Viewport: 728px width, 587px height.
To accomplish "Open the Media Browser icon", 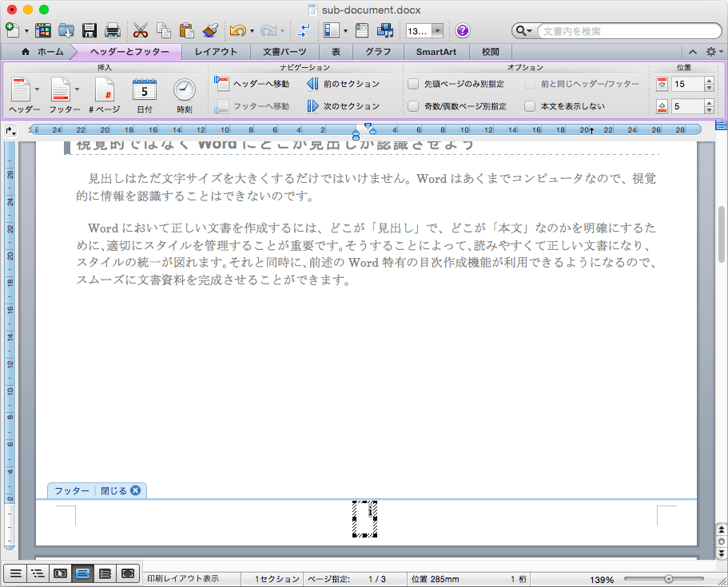I will coord(385,30).
